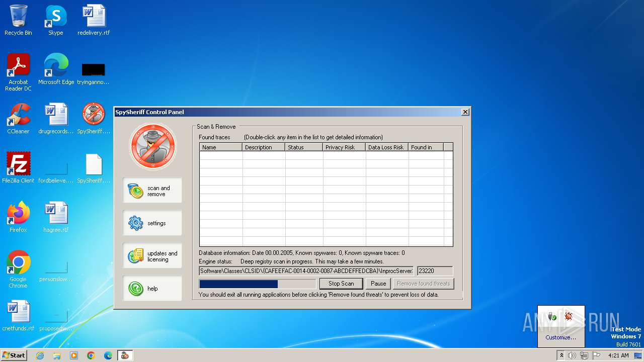Open Windows Media Player from taskbar

click(74, 355)
